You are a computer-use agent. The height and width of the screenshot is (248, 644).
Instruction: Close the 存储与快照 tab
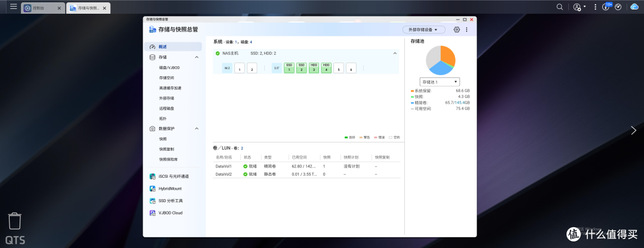(104, 8)
